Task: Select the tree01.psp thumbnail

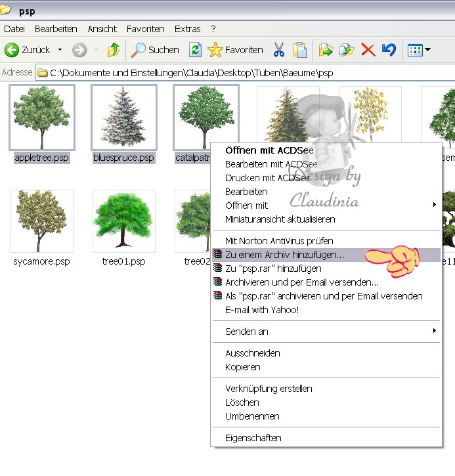Action: click(124, 221)
